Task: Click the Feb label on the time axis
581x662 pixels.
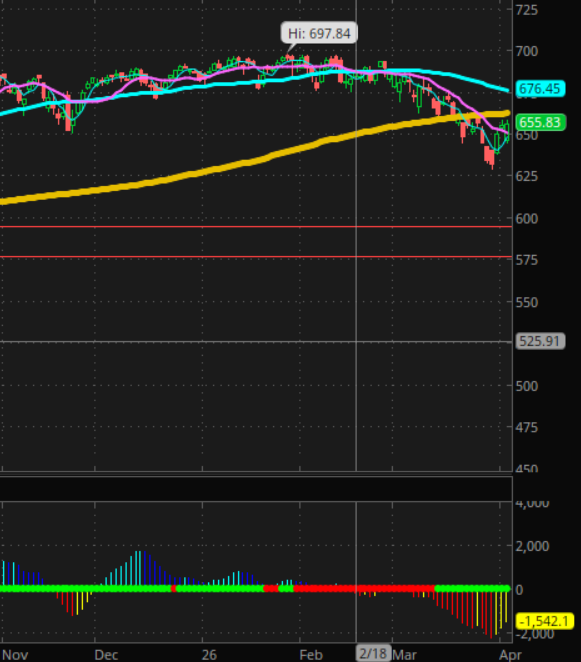Action: (311, 655)
